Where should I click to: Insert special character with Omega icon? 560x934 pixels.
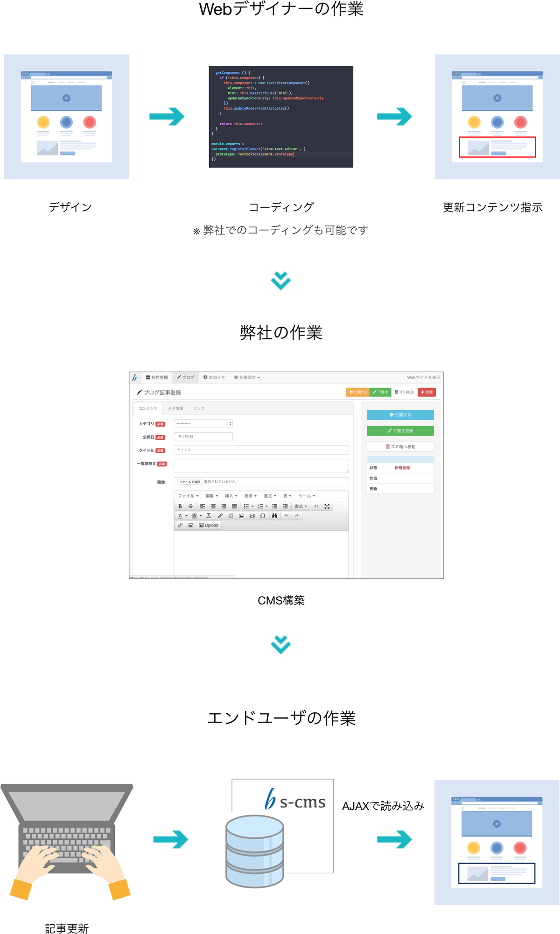click(x=263, y=516)
